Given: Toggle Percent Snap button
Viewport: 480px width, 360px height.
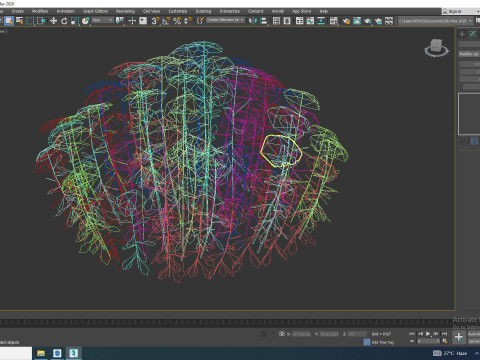Looking at the screenshot, I should [177, 21].
